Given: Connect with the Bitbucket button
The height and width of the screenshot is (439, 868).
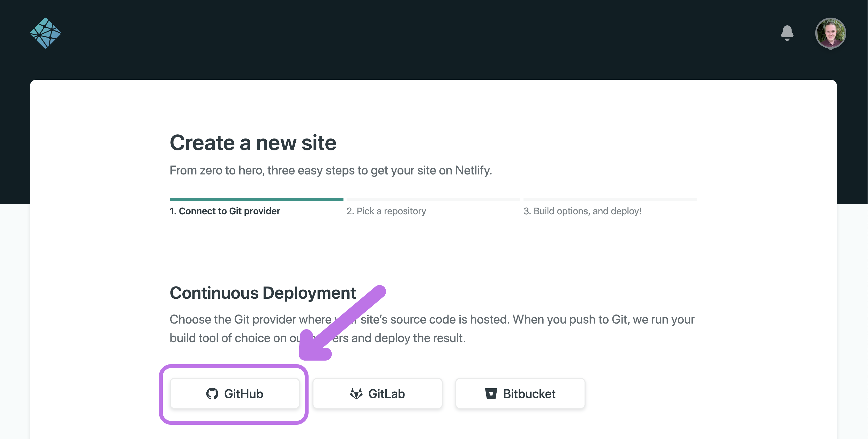Looking at the screenshot, I should coord(520,393).
